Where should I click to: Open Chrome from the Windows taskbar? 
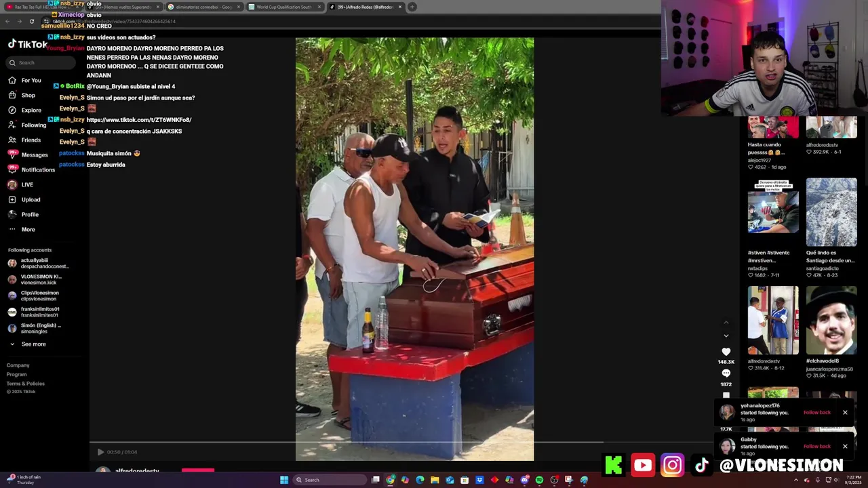[390, 480]
